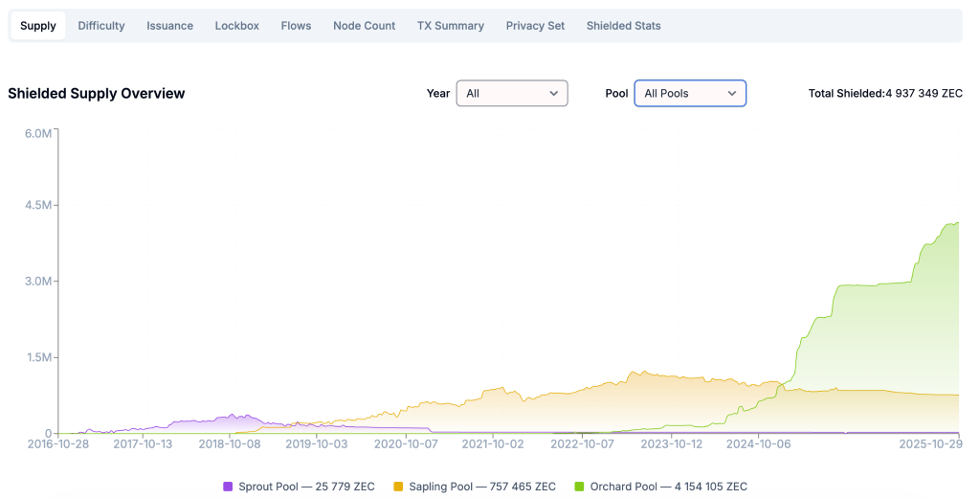Open the Issuance tab
The height and width of the screenshot is (499, 980).
169,26
